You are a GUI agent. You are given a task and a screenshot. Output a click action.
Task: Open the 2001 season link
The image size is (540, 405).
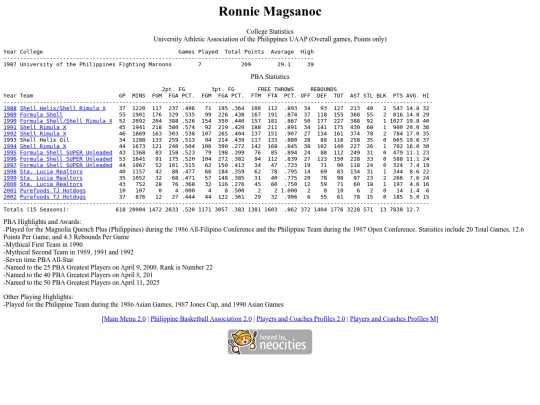(x=10, y=190)
